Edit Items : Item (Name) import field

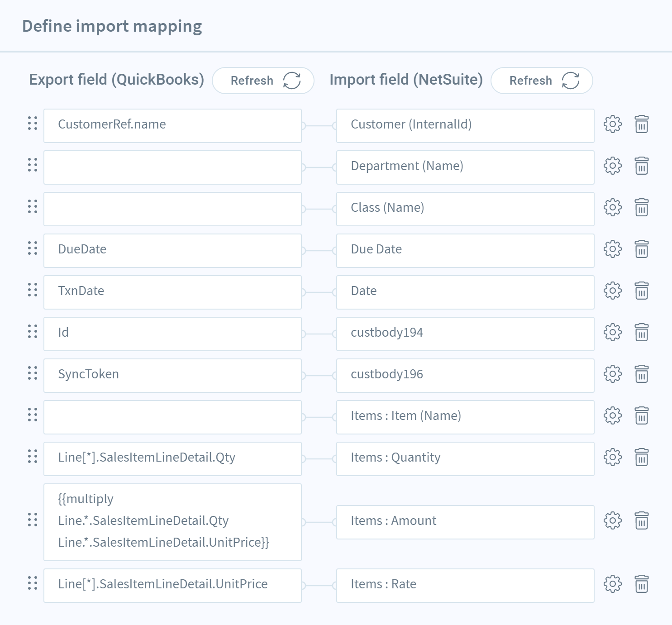tap(465, 417)
